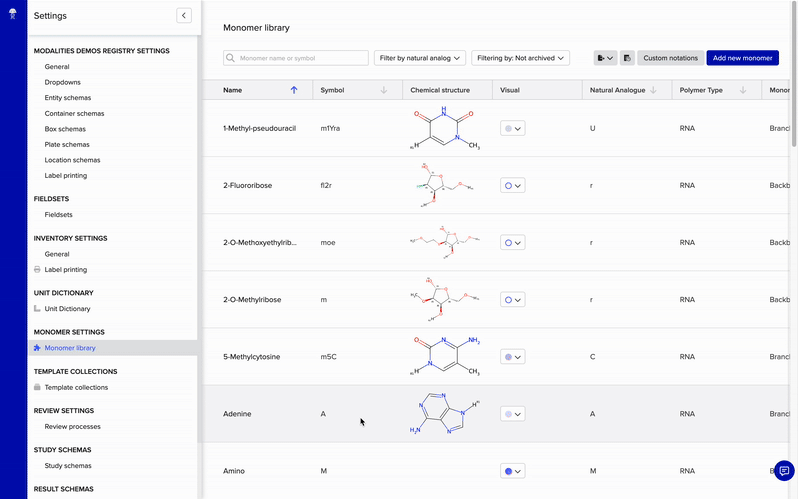Open visual dropdown for 2-O-Methylribose
This screenshot has width=798, height=499.
coord(512,299)
